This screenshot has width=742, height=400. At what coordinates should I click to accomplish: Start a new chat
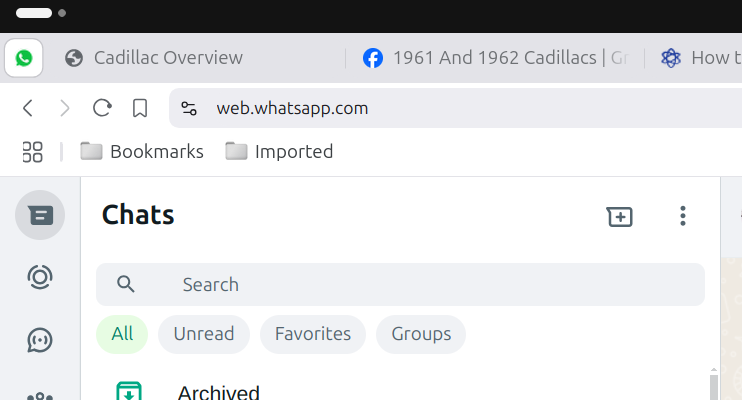[620, 216]
